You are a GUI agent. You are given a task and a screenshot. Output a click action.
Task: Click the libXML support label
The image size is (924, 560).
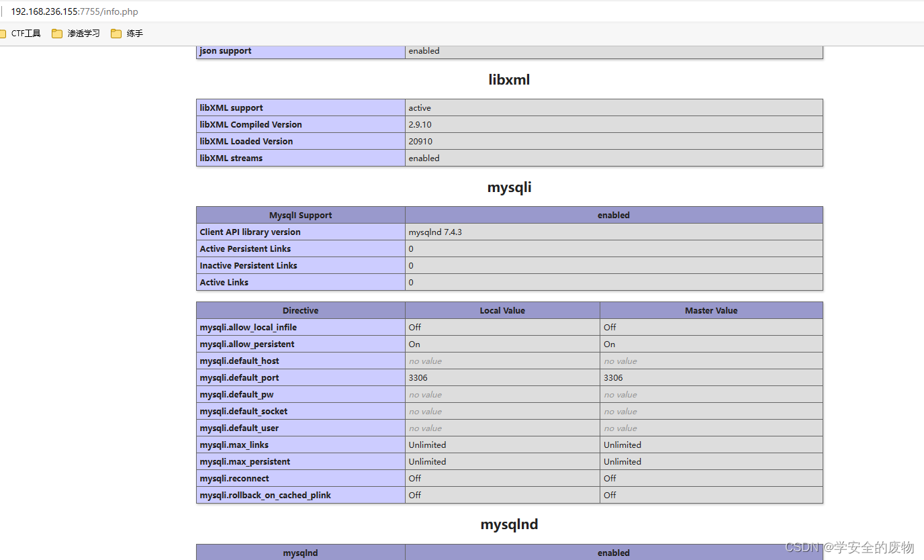click(231, 107)
